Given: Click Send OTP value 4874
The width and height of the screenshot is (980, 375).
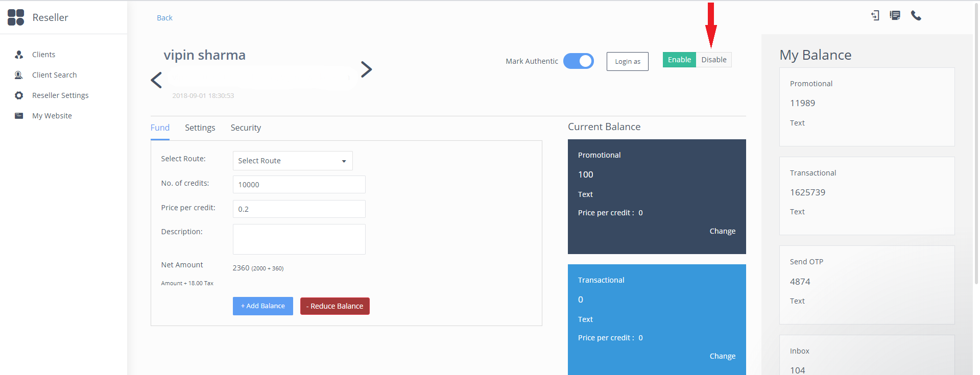Looking at the screenshot, I should pos(800,282).
